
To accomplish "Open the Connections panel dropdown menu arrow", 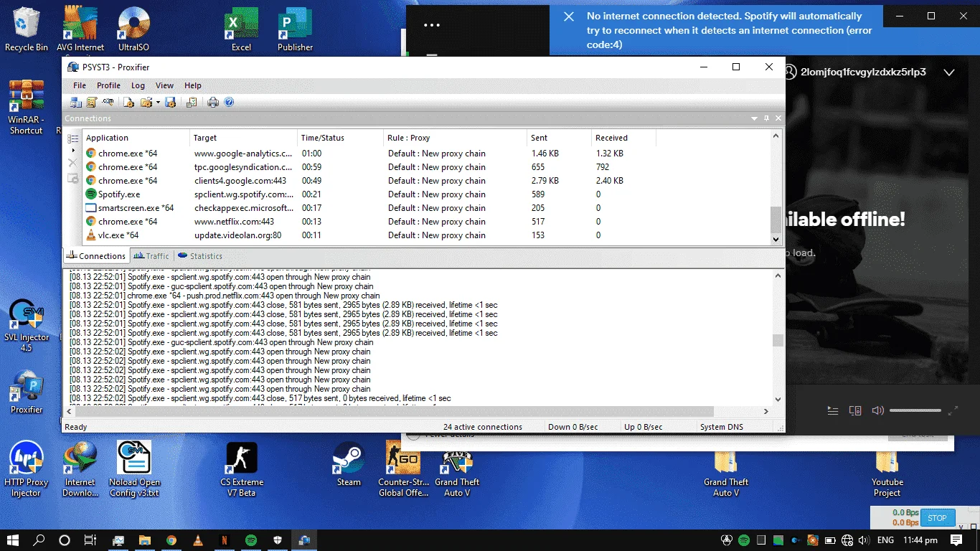I will click(x=755, y=118).
